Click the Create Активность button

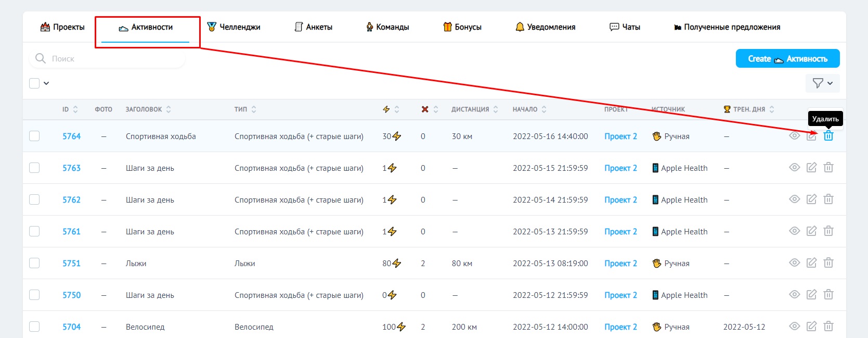point(787,59)
